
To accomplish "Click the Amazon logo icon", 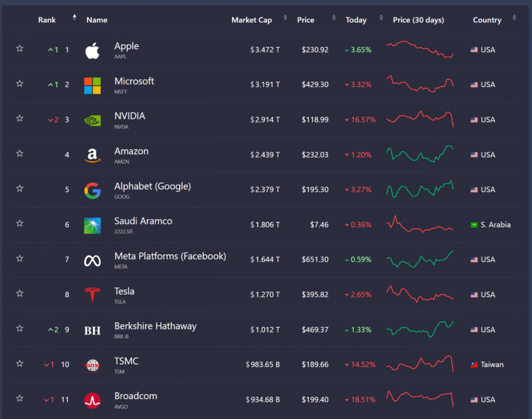I will pyautogui.click(x=92, y=155).
